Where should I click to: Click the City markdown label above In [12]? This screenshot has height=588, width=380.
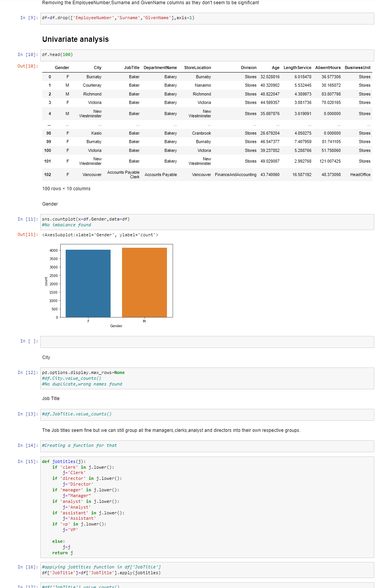46,357
